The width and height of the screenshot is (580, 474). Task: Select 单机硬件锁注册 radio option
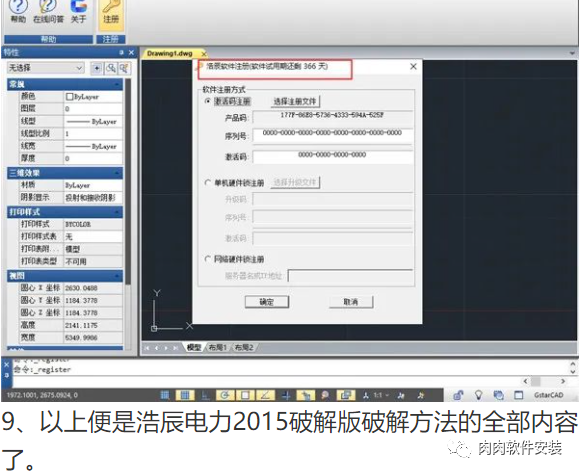coord(208,183)
